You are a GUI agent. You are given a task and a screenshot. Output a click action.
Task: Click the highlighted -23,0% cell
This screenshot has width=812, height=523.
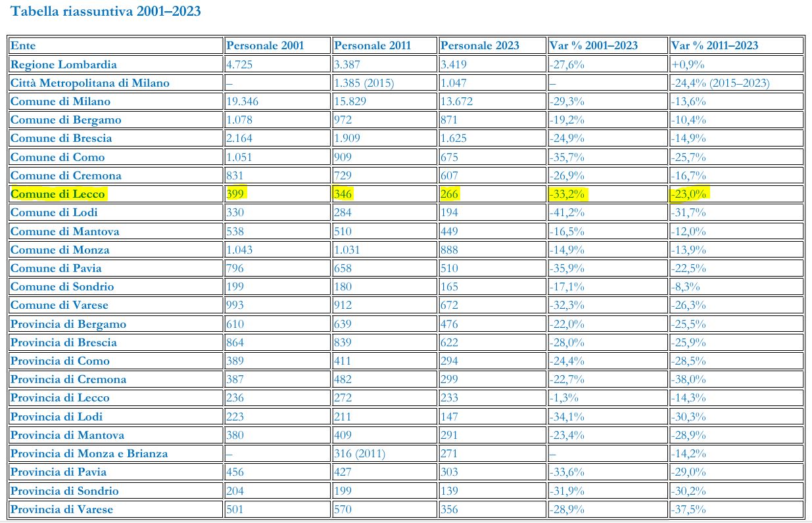pos(688,194)
